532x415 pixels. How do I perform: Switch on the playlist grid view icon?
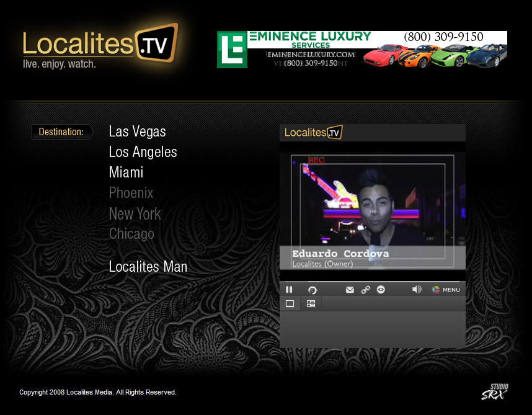point(311,303)
